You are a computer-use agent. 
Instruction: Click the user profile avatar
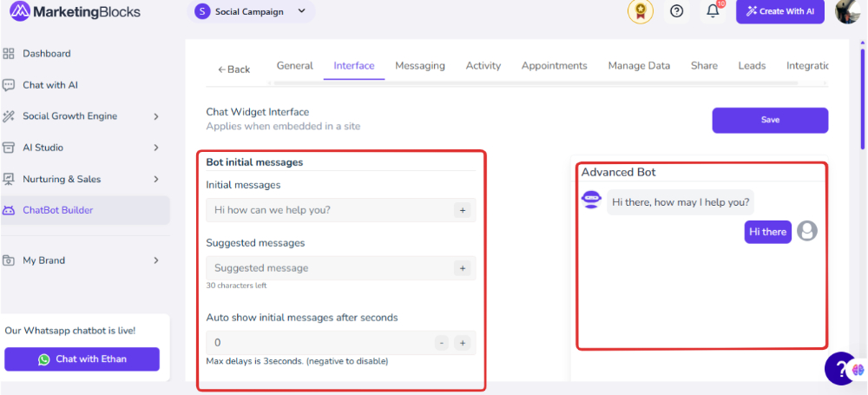point(847,11)
